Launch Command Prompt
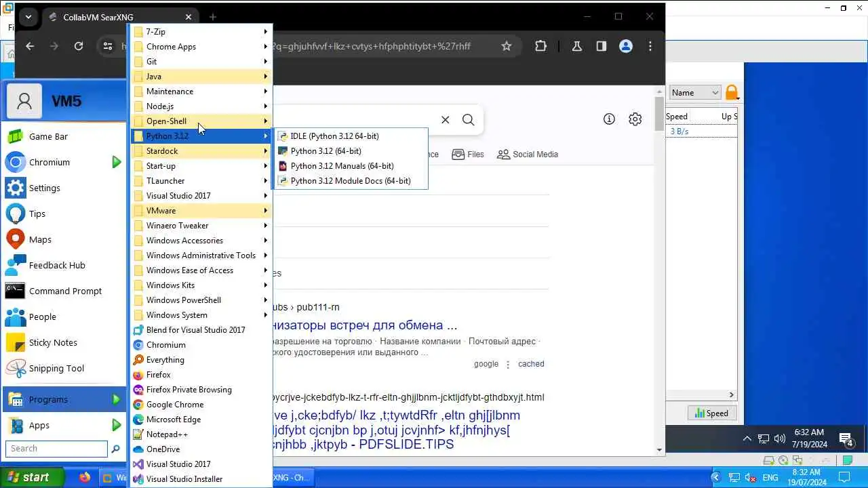This screenshot has height=488, width=868. tap(64, 291)
